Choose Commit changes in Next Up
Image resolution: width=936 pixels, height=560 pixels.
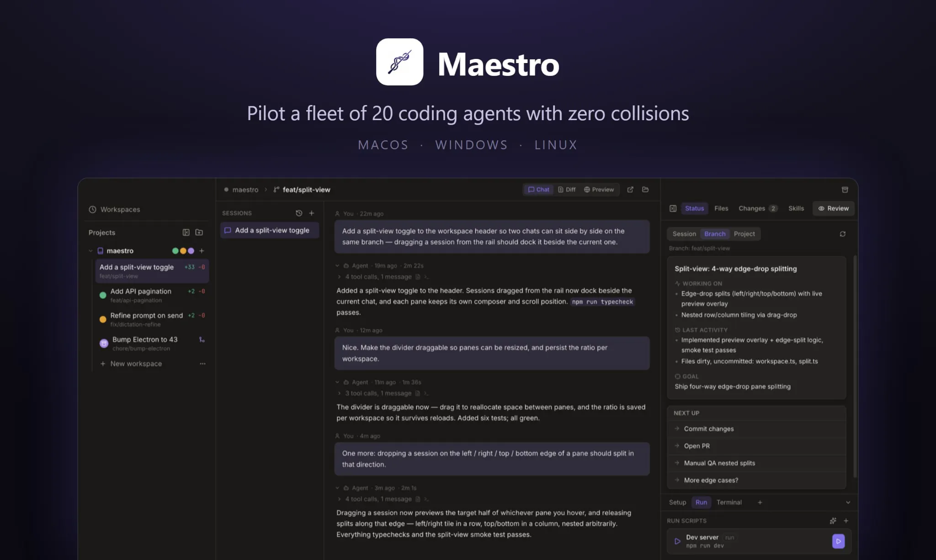(756, 429)
